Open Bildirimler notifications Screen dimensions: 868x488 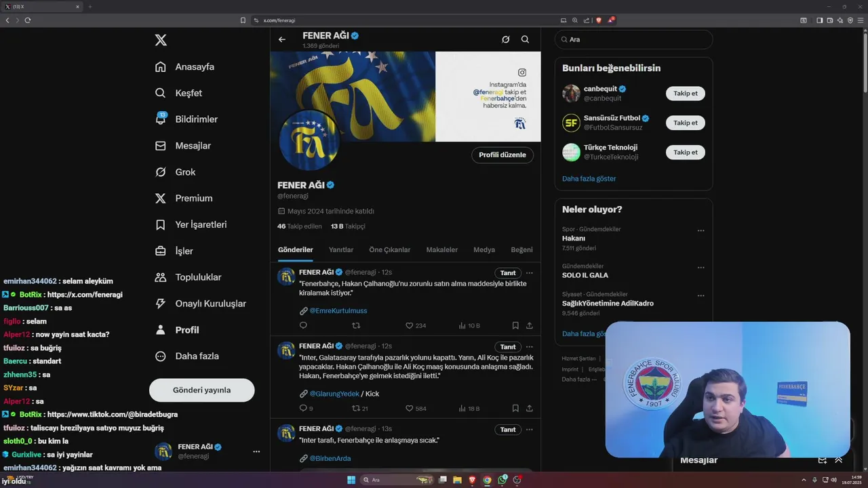186,119
